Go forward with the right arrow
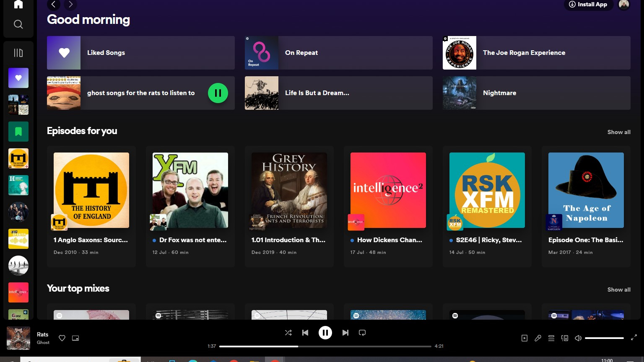 pos(70,5)
